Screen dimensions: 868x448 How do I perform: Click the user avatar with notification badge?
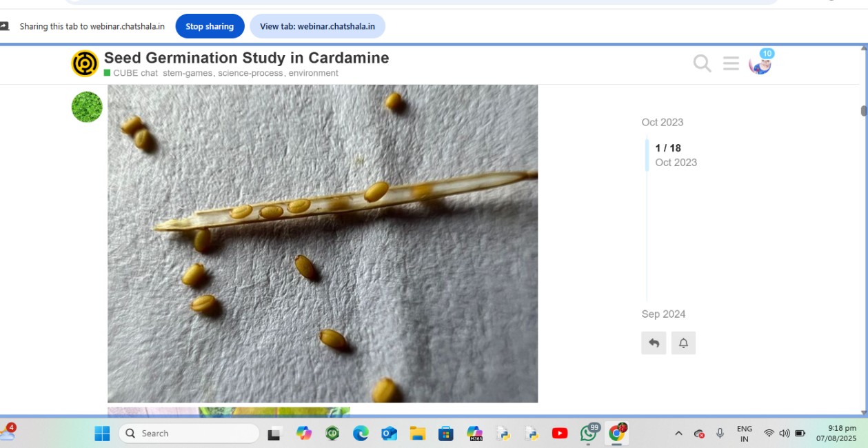pos(760,64)
